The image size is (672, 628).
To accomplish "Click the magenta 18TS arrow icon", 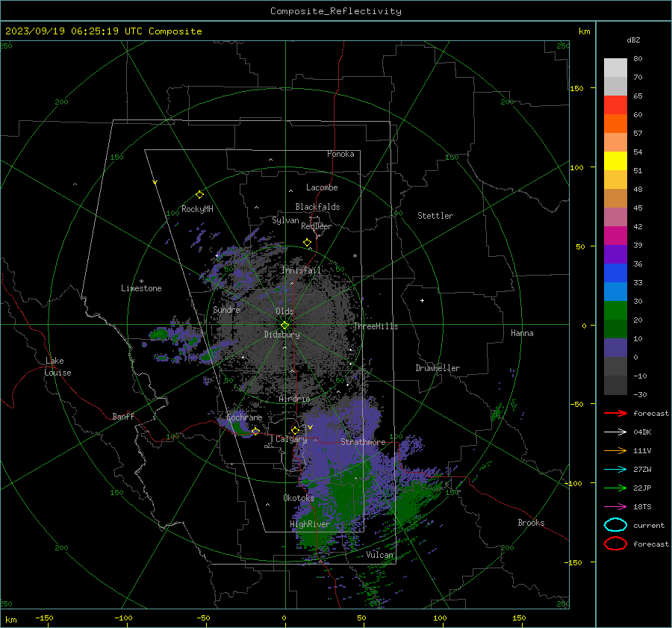I will (x=615, y=507).
